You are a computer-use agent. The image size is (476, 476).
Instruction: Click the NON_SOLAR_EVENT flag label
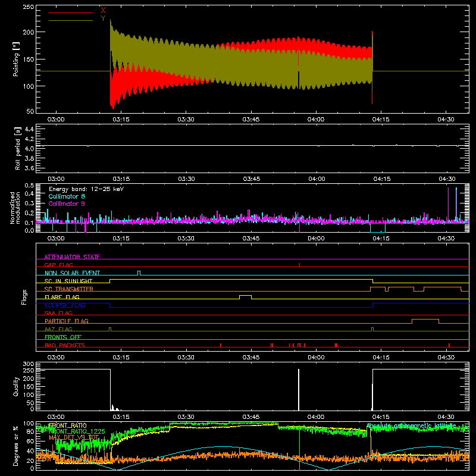click(x=72, y=273)
